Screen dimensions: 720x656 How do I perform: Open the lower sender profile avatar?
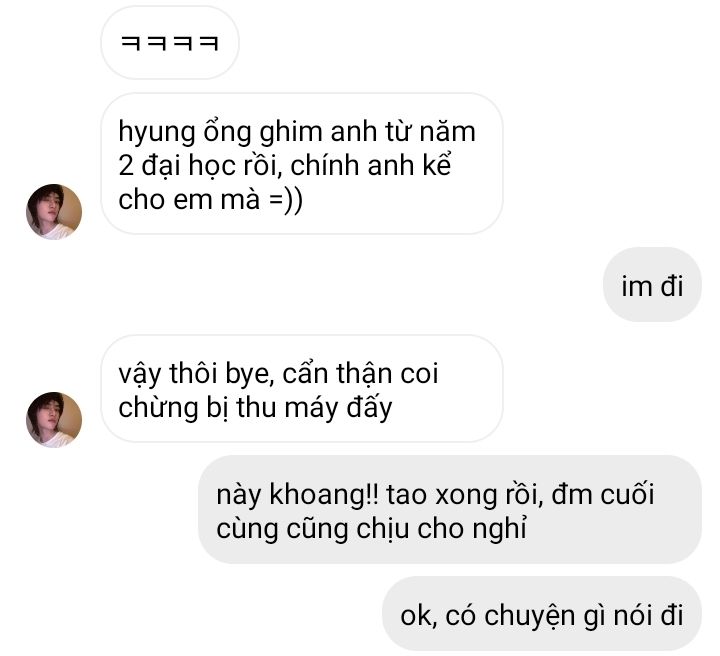(54, 420)
